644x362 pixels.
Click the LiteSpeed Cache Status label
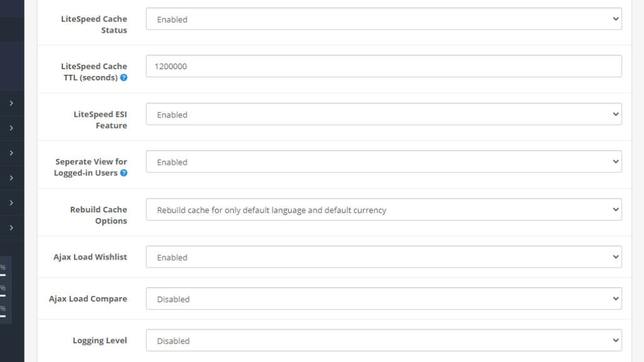(94, 25)
